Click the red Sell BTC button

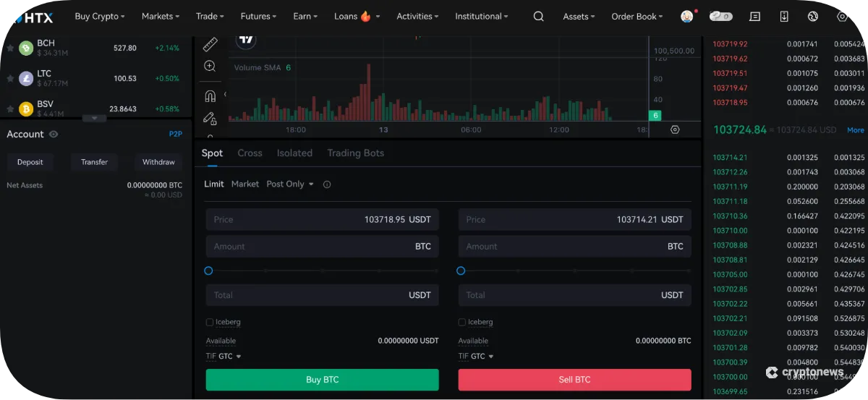(575, 380)
